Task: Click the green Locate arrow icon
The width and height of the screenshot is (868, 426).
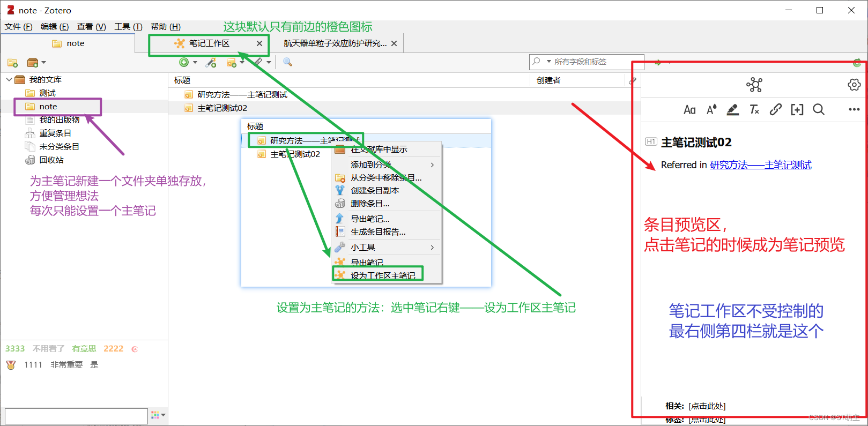Action: 658,63
